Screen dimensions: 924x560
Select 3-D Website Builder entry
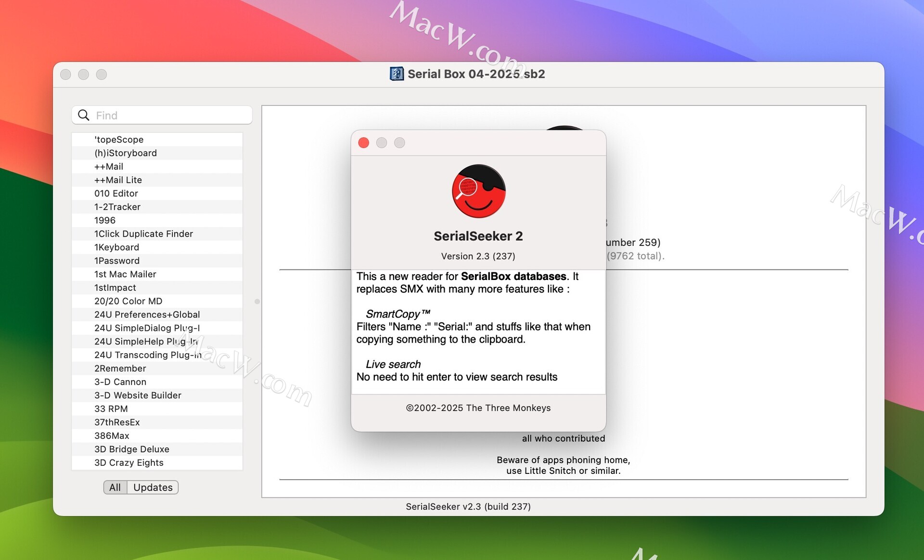click(157, 395)
